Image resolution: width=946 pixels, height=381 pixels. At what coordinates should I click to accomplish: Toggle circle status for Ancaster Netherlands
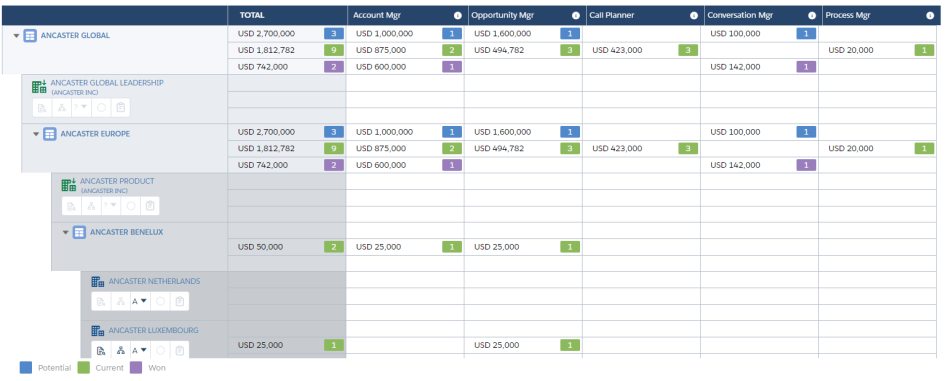[x=160, y=301]
